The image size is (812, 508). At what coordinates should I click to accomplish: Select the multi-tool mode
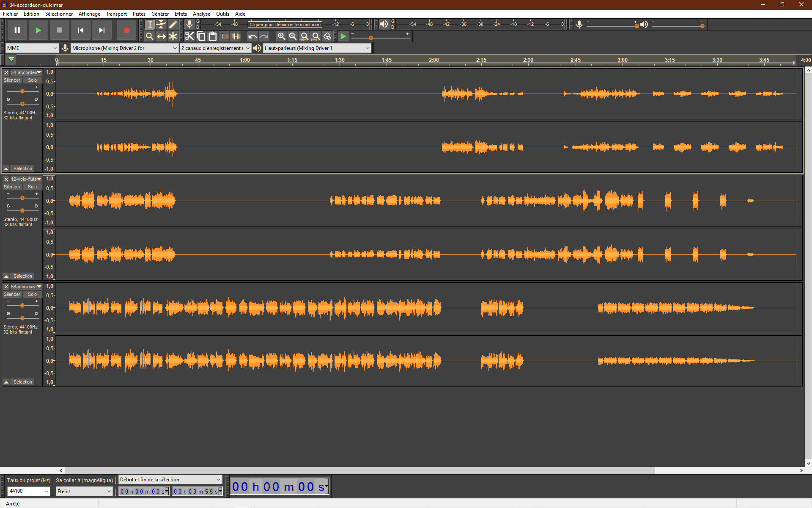click(173, 36)
